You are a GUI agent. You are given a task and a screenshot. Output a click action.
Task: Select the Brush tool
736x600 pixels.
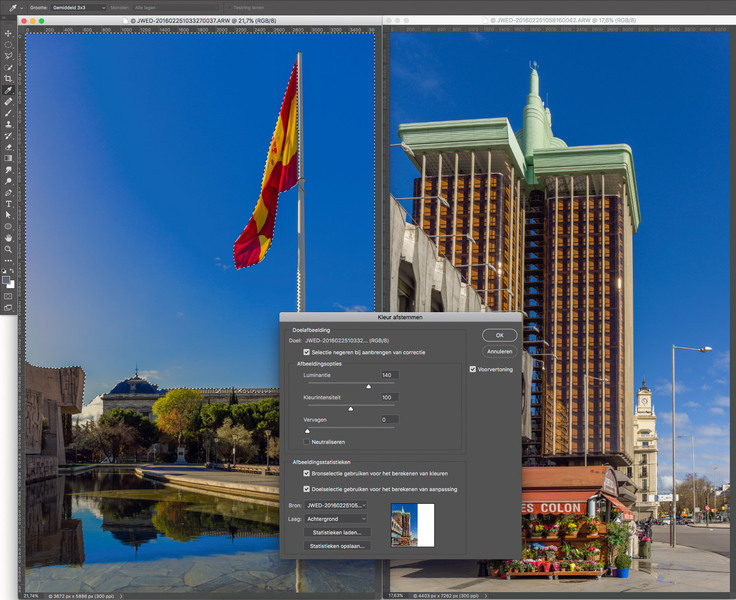pyautogui.click(x=8, y=113)
